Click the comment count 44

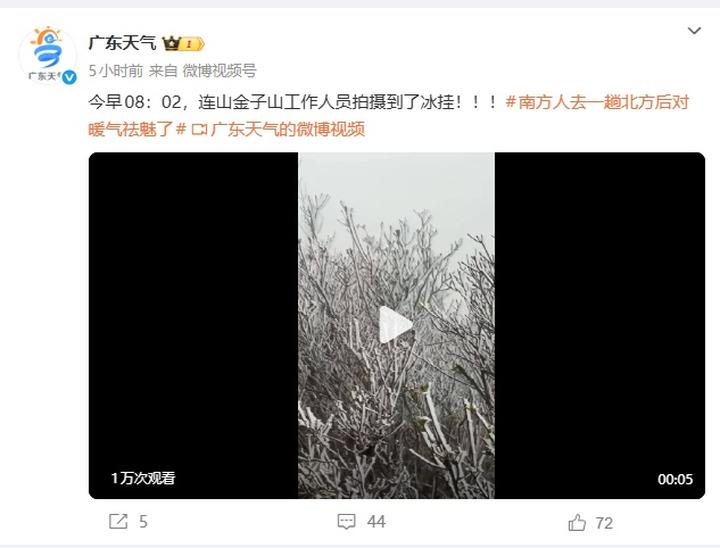coord(376,522)
